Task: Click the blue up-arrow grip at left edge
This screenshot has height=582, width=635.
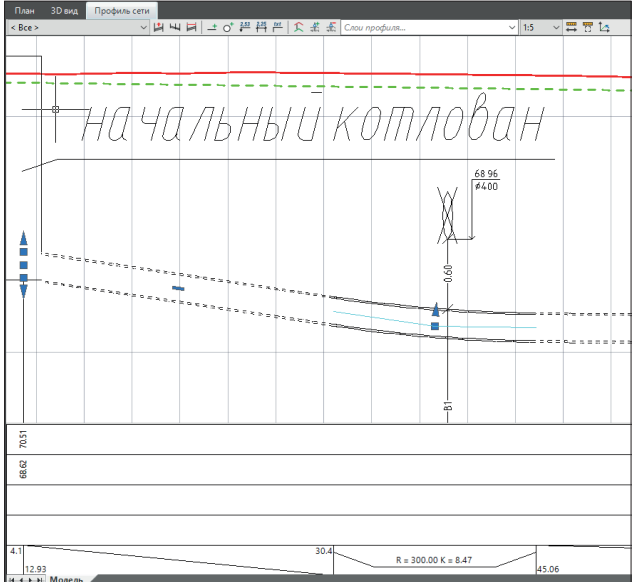Action: 24,240
